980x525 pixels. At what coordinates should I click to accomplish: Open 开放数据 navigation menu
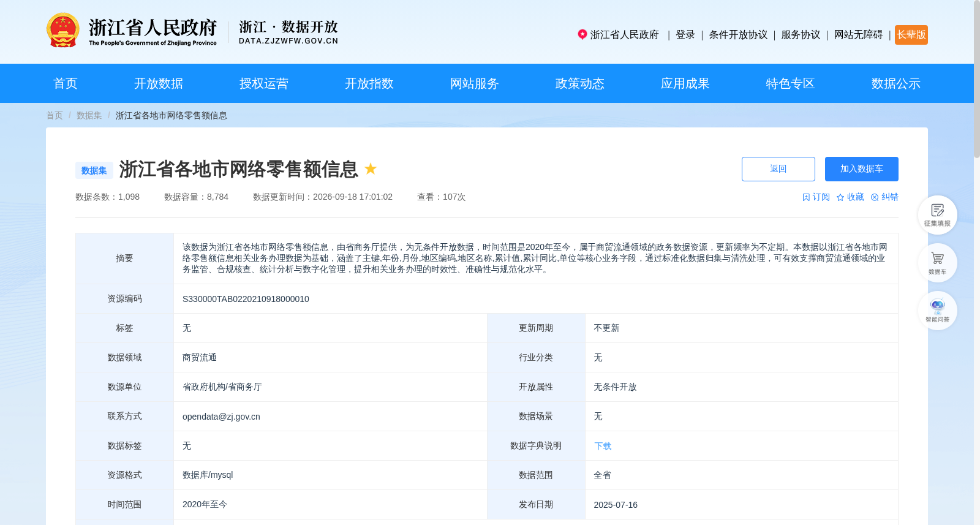coord(159,83)
